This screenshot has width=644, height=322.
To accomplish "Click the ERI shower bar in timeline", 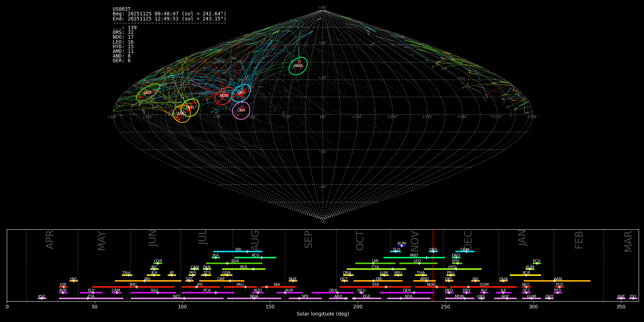I will tap(238, 252).
